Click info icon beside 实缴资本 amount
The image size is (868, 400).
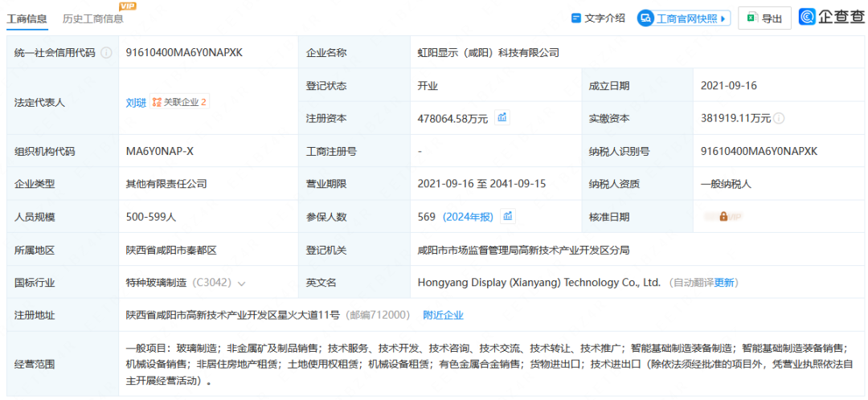tap(779, 118)
